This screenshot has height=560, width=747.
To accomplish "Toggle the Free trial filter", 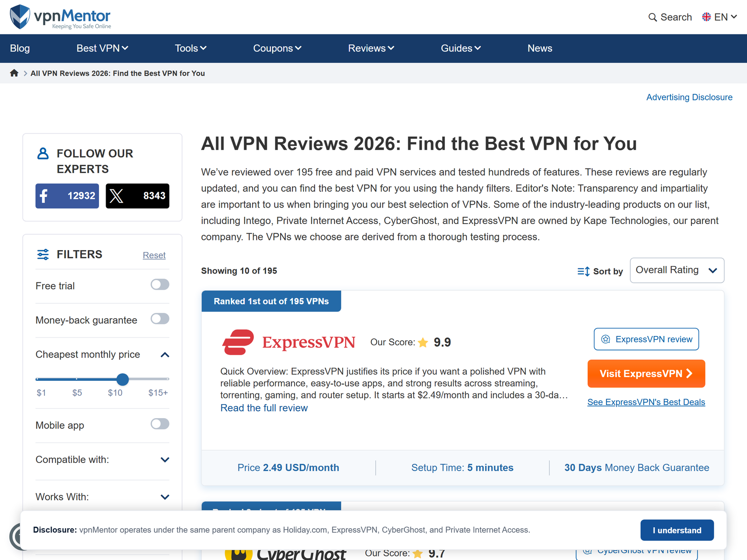I will click(x=160, y=285).
